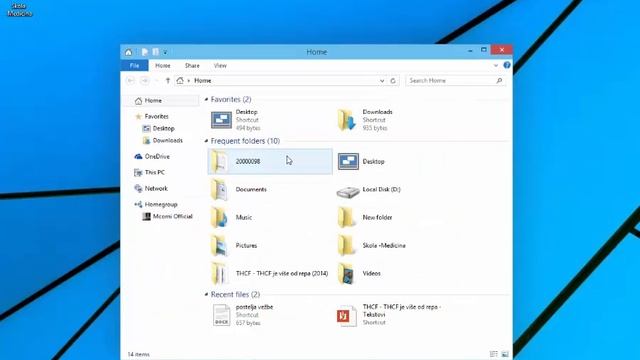Image resolution: width=640 pixels, height=360 pixels.
Task: Switch to the View ribbon tab
Action: [220, 65]
